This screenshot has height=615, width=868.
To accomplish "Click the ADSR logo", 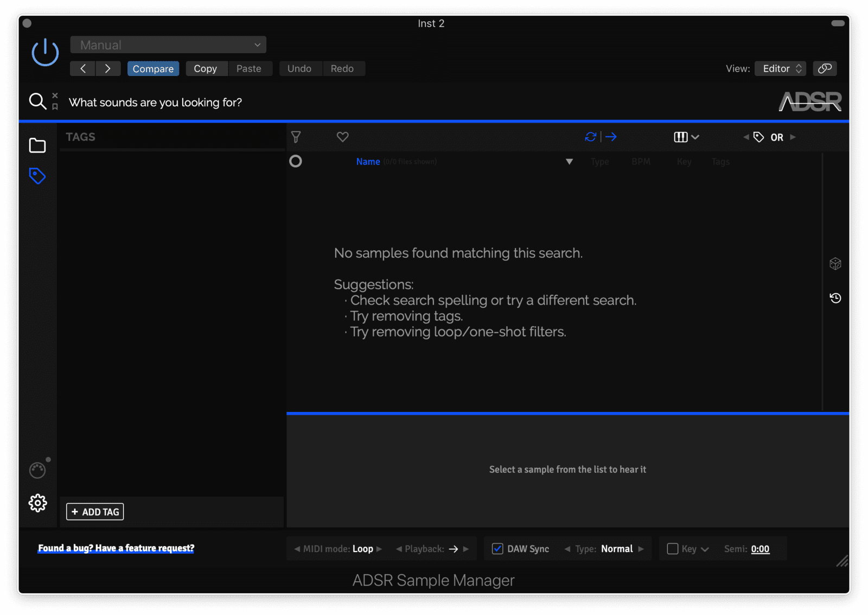I will click(x=810, y=102).
